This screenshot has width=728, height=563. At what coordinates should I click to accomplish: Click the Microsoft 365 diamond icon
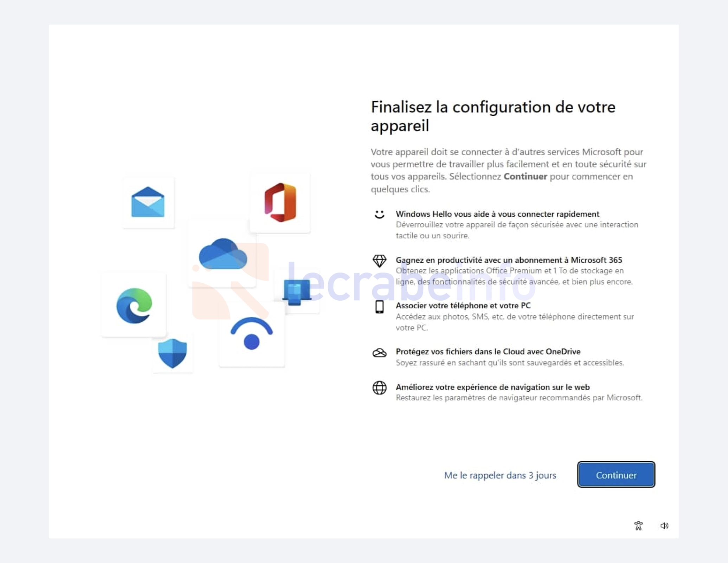pyautogui.click(x=379, y=261)
